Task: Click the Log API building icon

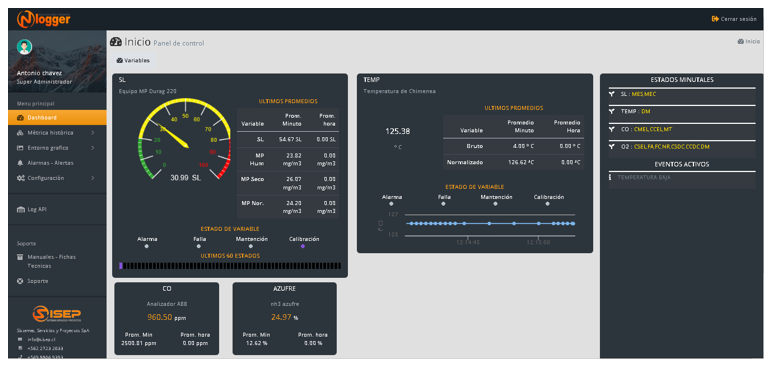Action: [x=20, y=209]
